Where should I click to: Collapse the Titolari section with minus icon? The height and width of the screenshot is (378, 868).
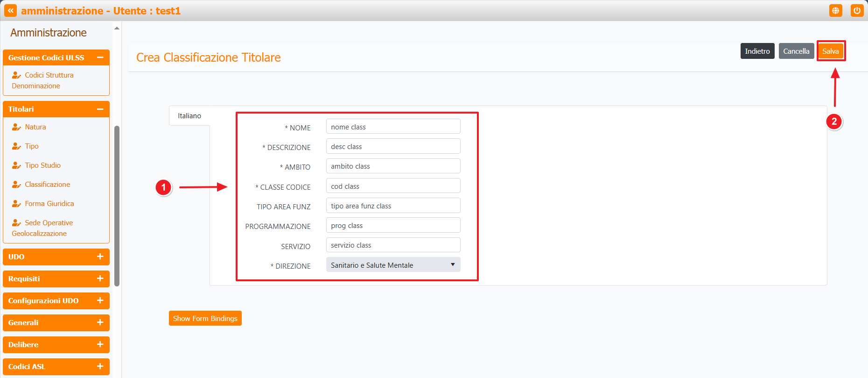(100, 109)
